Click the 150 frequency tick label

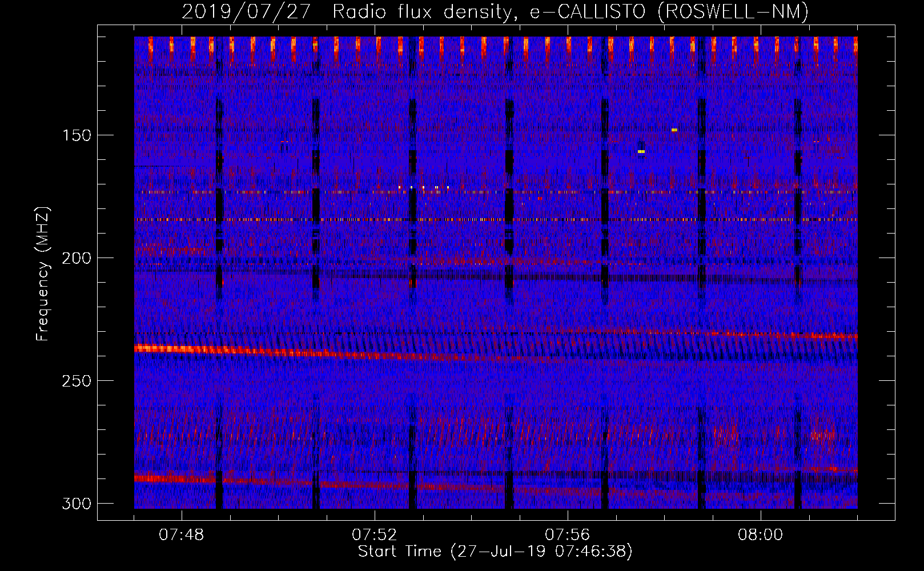pos(77,135)
